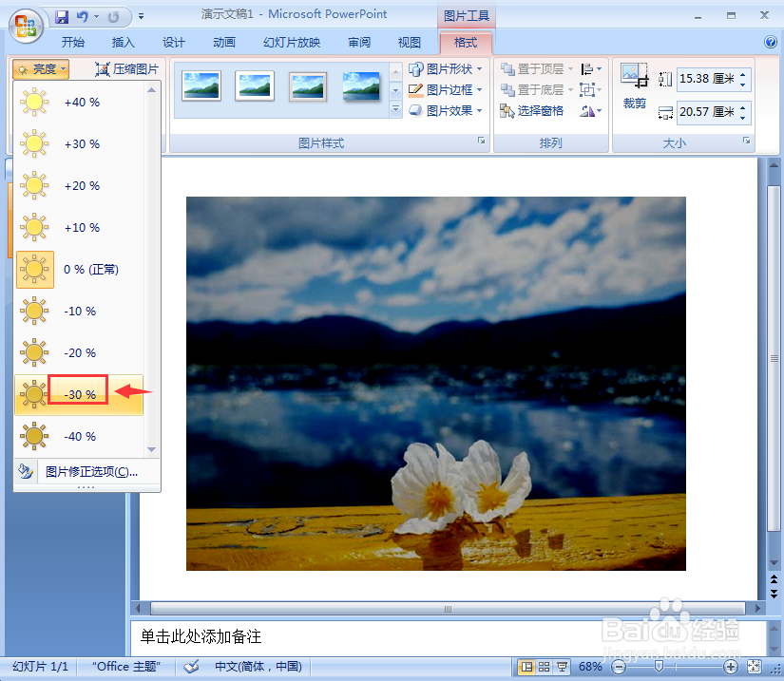This screenshot has width=784, height=681.
Task: Open the 图片边框 dropdown
Action: coord(446,90)
